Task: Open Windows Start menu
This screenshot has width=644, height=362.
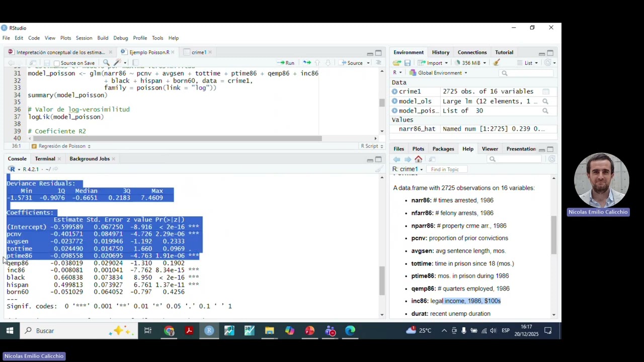Action: (x=10, y=331)
